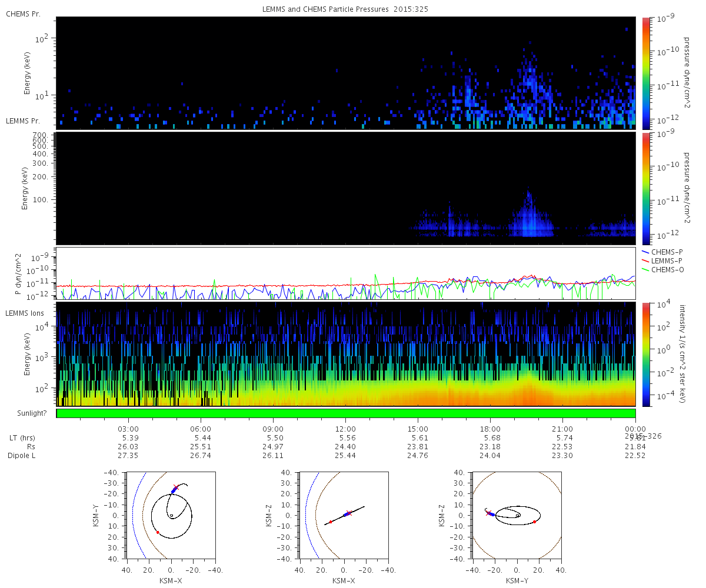
Task: Select the Dipole L value 27.35
Action: pyautogui.click(x=128, y=456)
